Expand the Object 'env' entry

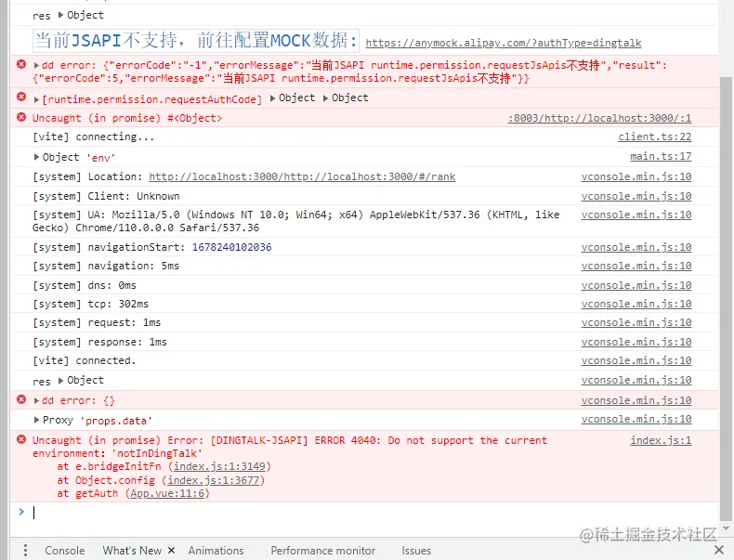click(36, 157)
